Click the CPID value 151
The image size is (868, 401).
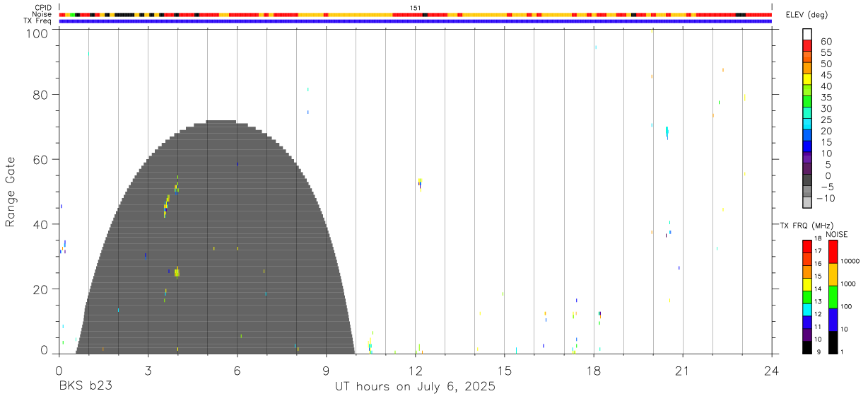pos(416,8)
